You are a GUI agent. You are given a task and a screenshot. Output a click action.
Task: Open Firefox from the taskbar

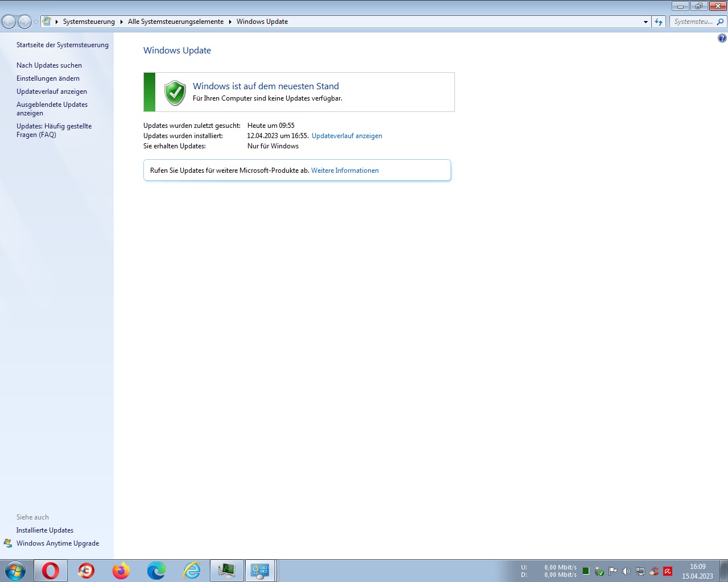click(x=121, y=571)
